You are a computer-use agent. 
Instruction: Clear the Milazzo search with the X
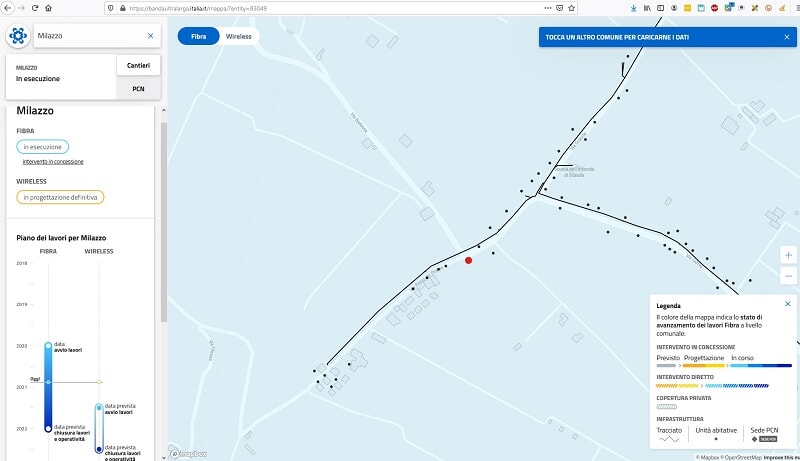[x=151, y=36]
